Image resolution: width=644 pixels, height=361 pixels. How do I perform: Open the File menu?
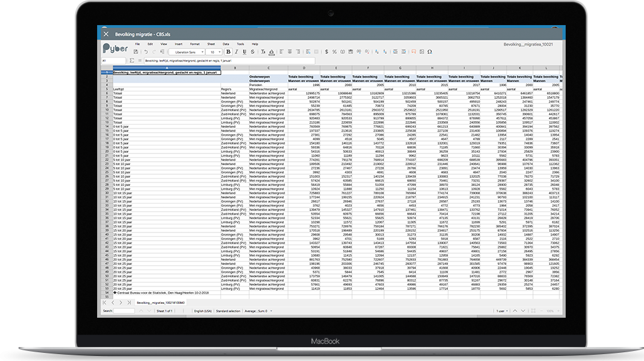[x=138, y=44]
